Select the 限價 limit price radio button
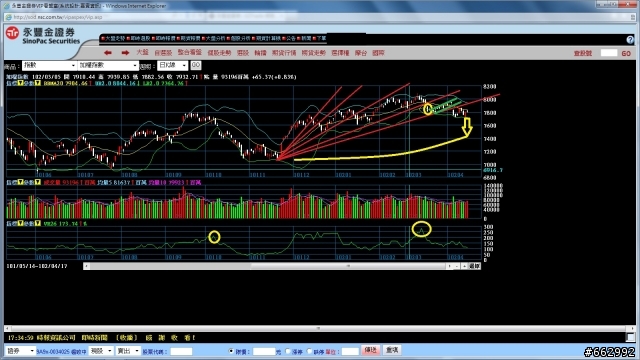The image size is (640, 360). [231, 351]
